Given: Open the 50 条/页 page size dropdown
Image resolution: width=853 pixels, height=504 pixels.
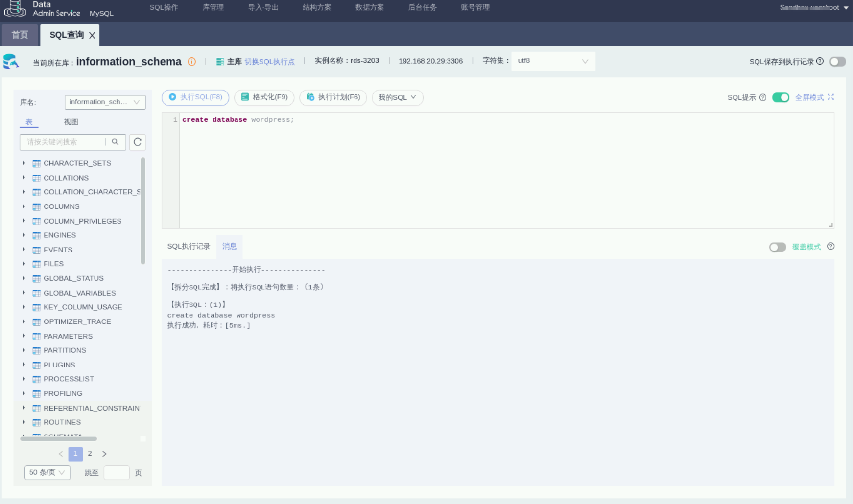Looking at the screenshot, I should (47, 472).
